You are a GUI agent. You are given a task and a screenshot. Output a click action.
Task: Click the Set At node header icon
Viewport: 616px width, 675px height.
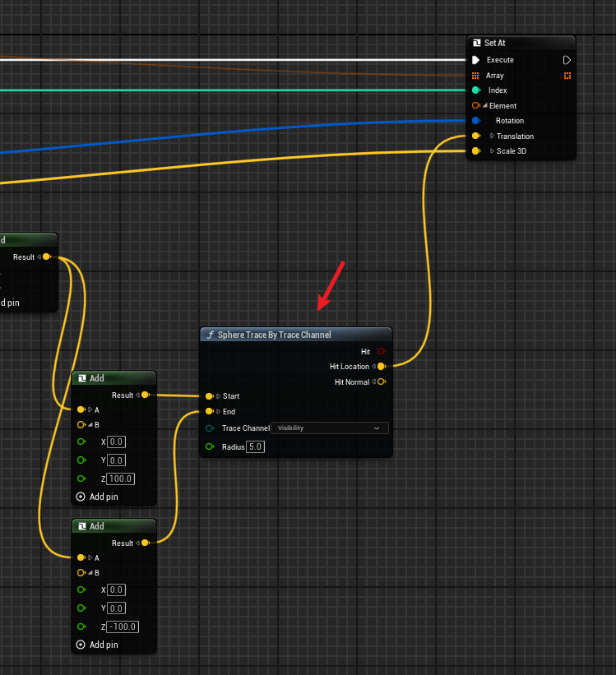click(477, 43)
